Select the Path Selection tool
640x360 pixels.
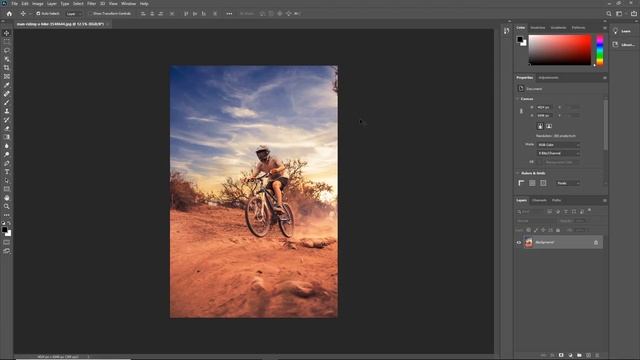point(7,180)
